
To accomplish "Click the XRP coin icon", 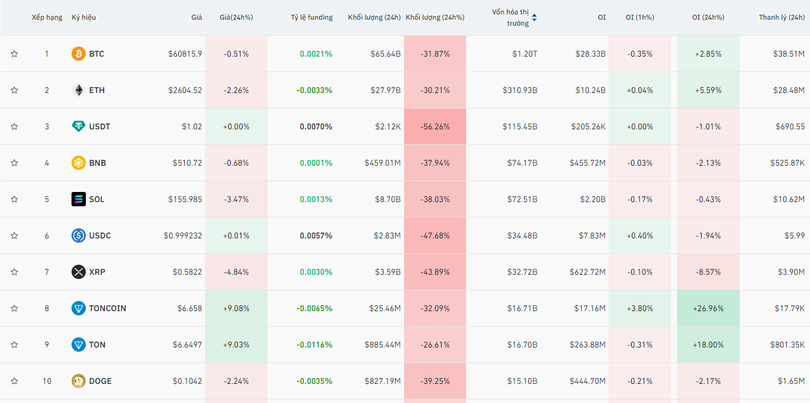I will coord(78,272).
